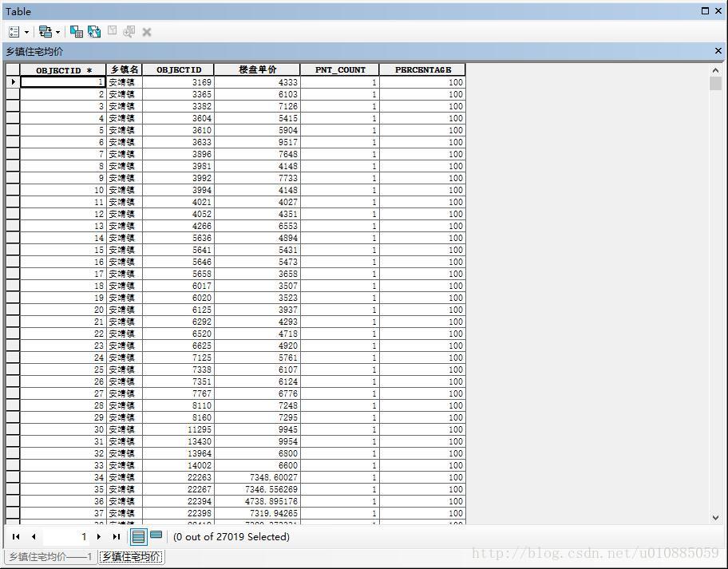The width and height of the screenshot is (728, 569).
Task: Click the price cell 9517
Action: 257,142
